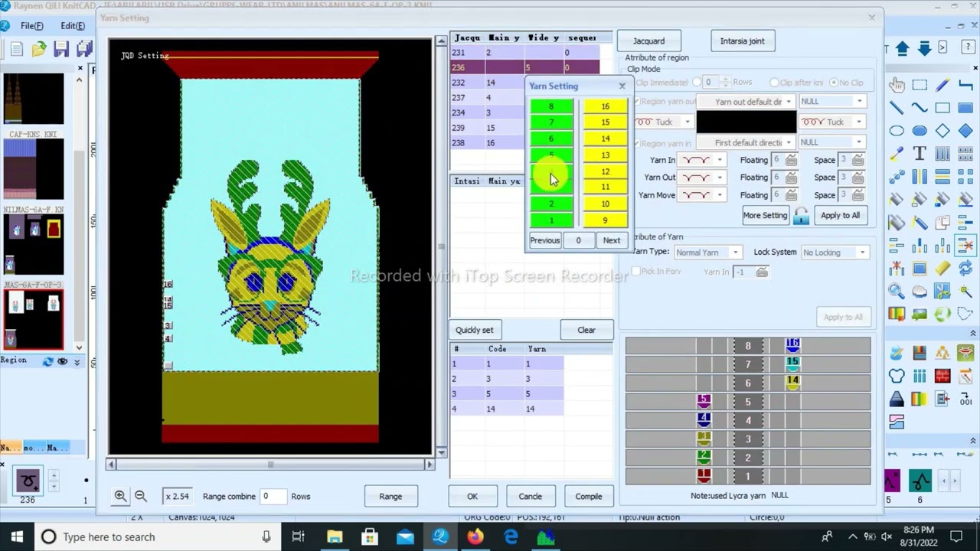Select the dashed rectangle selection tool
The image size is (980, 551).
point(920,85)
